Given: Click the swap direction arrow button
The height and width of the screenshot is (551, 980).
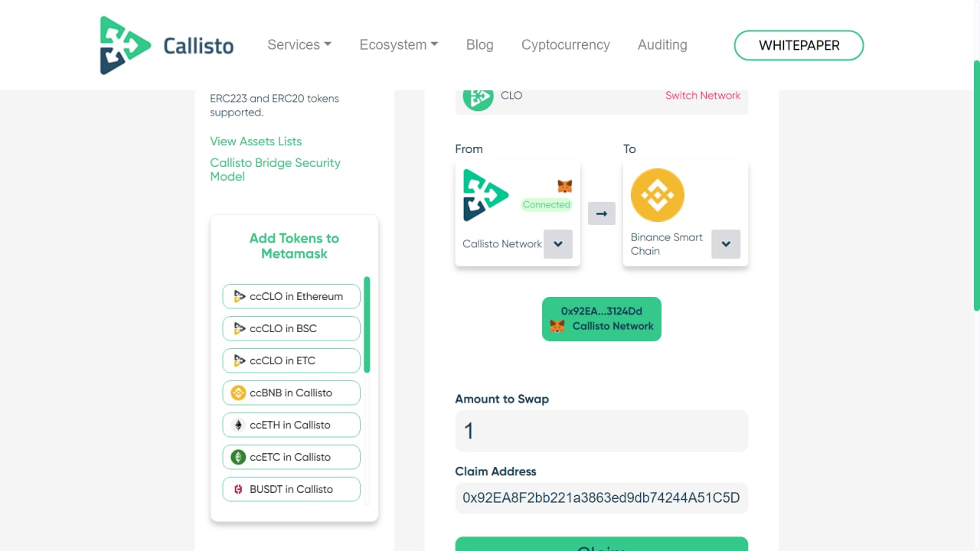Looking at the screenshot, I should pyautogui.click(x=602, y=214).
